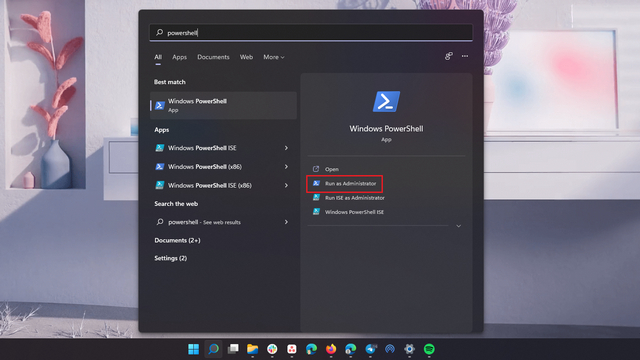The height and width of the screenshot is (360, 640).
Task: Open the blue wireless signal app on taskbar
Action: (390, 349)
